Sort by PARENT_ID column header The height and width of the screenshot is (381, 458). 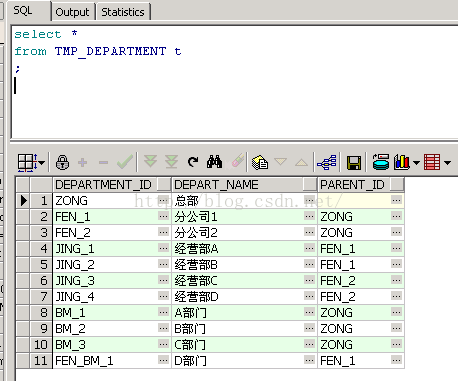pos(353,185)
